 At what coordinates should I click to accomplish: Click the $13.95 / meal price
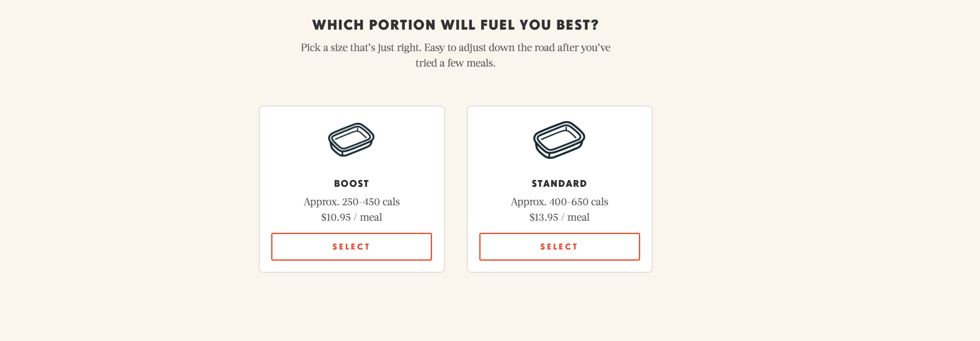pos(560,217)
